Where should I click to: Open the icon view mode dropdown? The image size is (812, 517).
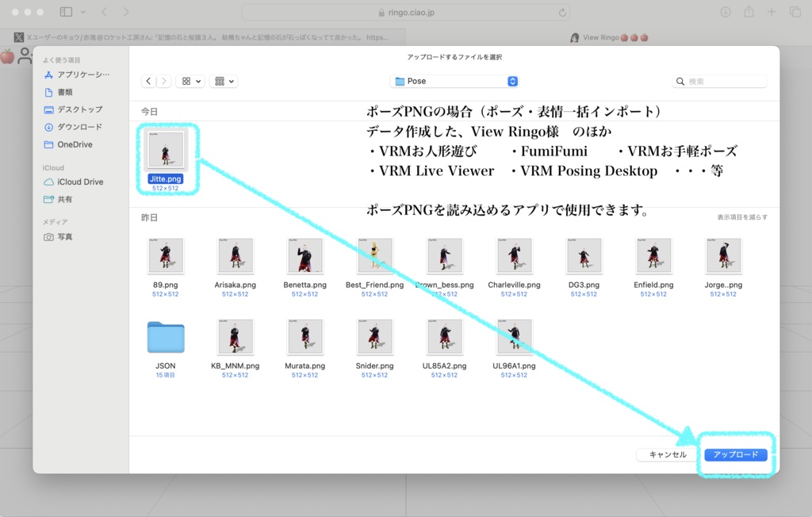click(190, 82)
